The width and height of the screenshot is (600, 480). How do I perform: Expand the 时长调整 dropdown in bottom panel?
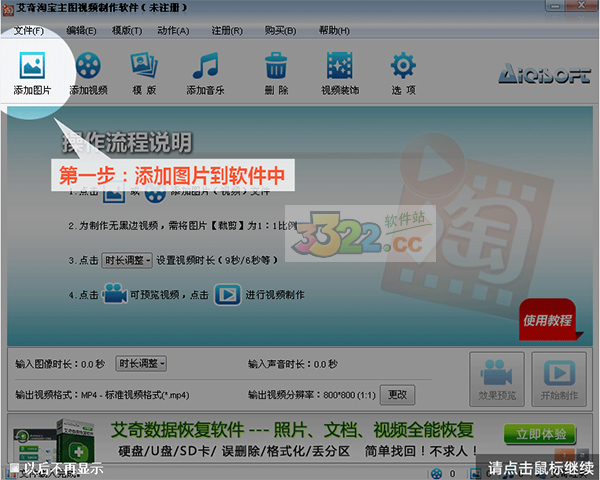tap(141, 364)
